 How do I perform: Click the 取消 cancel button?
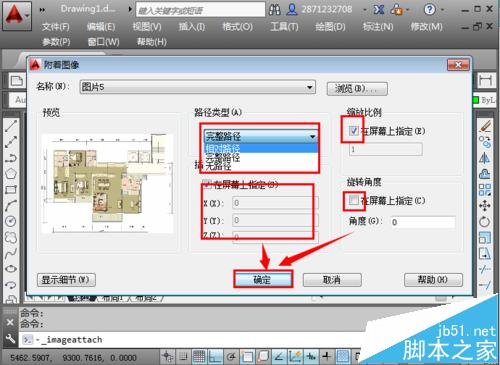point(332,280)
